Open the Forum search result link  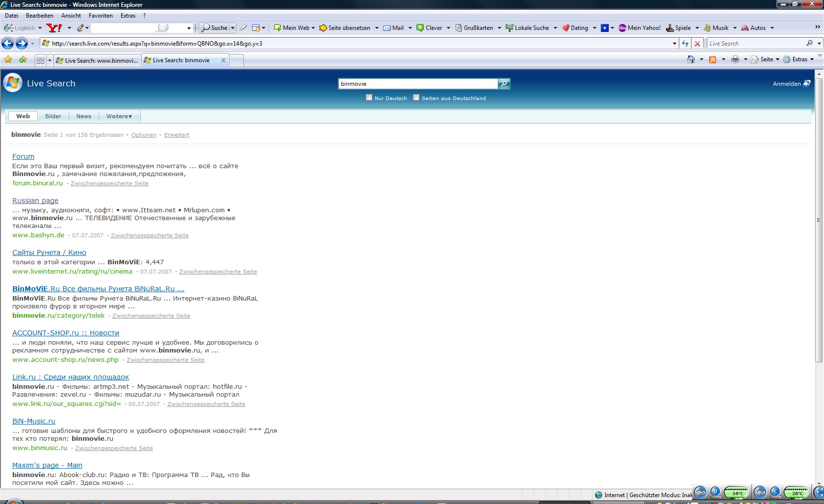pos(23,156)
